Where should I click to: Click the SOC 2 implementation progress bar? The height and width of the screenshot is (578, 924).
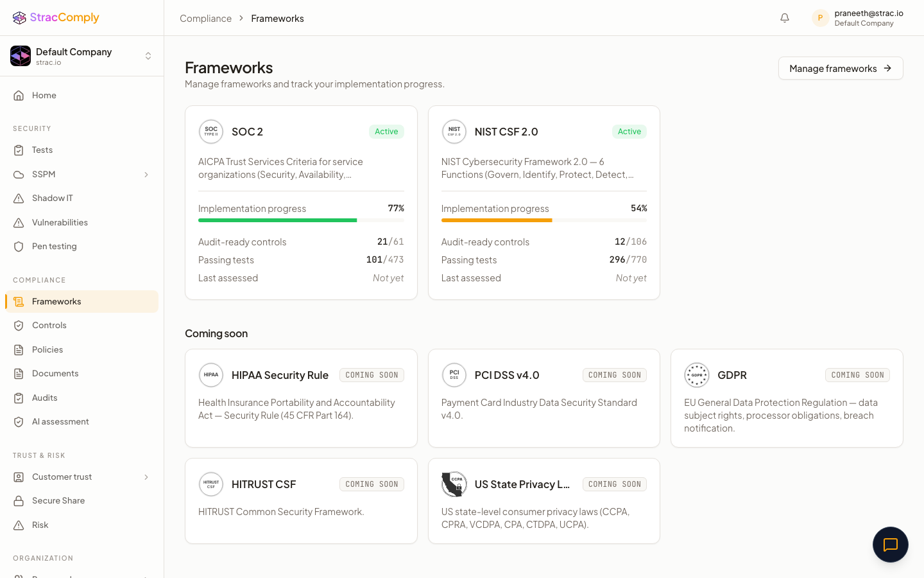coord(301,220)
